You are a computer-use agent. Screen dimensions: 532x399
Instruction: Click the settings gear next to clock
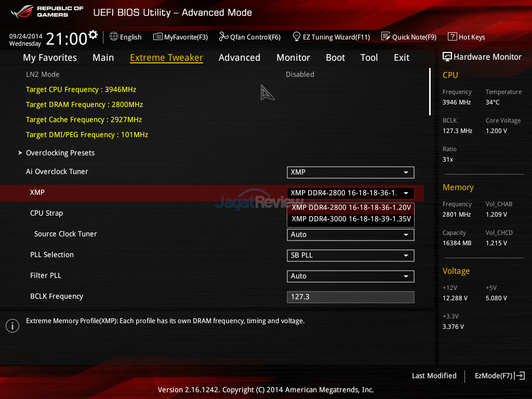(93, 35)
